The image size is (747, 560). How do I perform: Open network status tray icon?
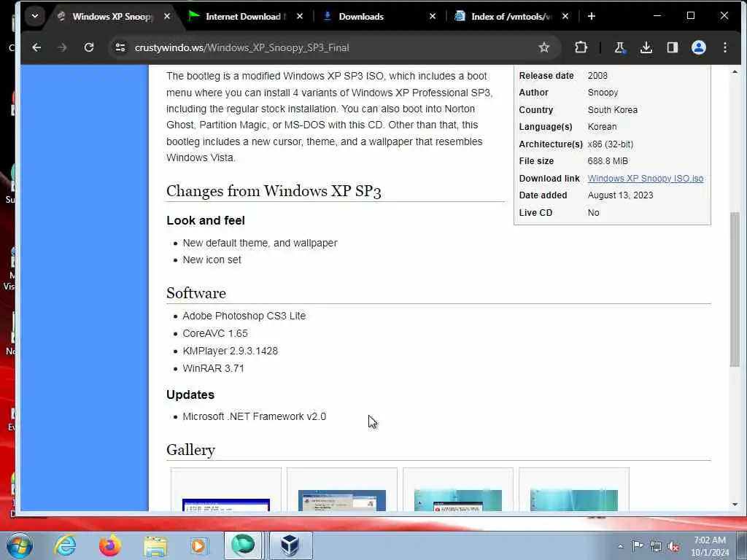(x=656, y=546)
